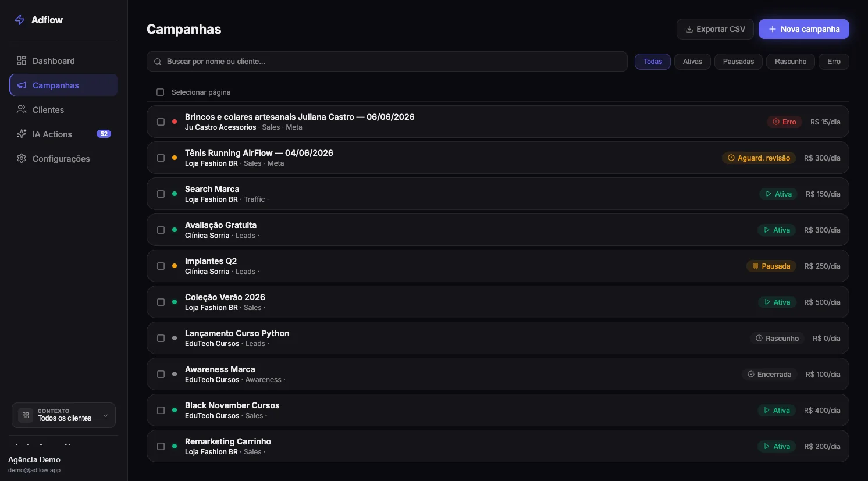Screen dimensions: 868x481
Task: Click the Erro status badge on Brincos campaign
Action: coord(784,122)
